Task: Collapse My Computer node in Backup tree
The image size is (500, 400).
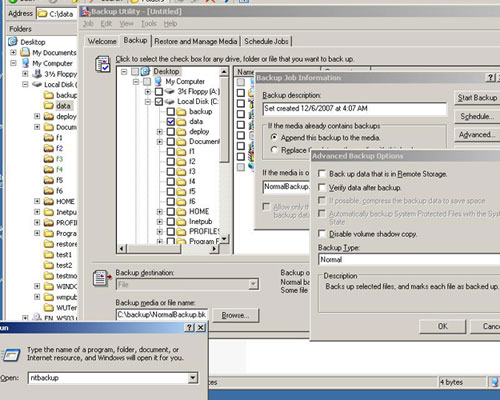Action: pyautogui.click(x=136, y=81)
